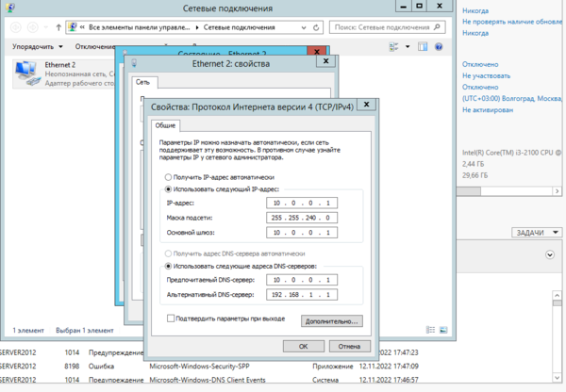Open recent locations dropdown arrow
Screen dimensions: 566x392
[46, 27]
